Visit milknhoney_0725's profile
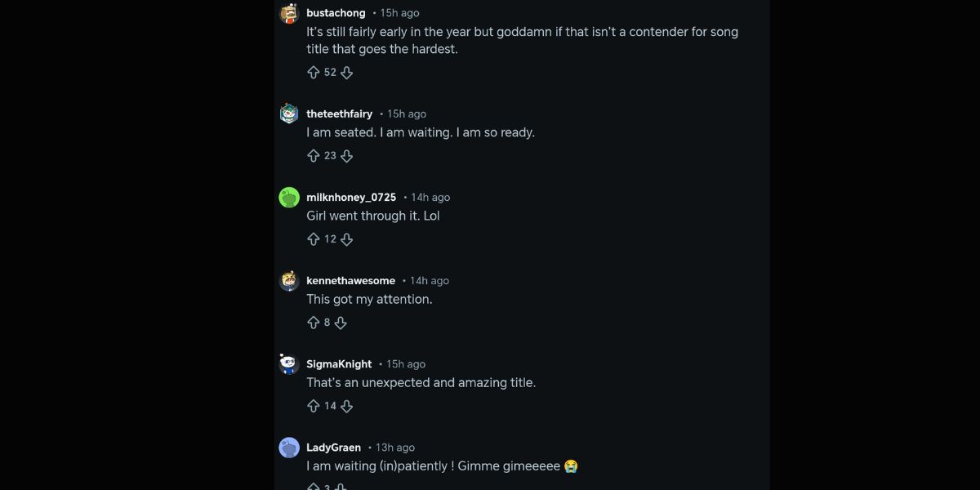Image resolution: width=980 pixels, height=490 pixels. point(351,197)
